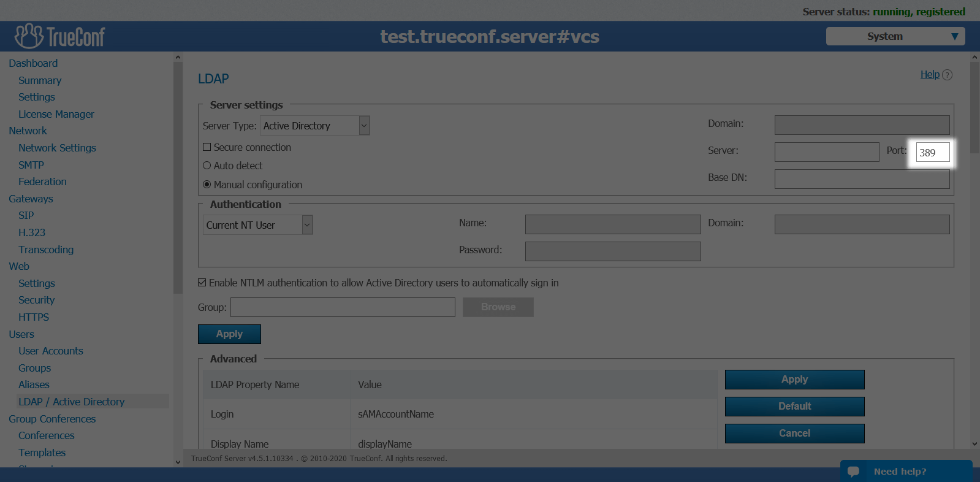Click the sAMAccountName value cell
This screenshot has width=980, height=482.
coord(533,414)
